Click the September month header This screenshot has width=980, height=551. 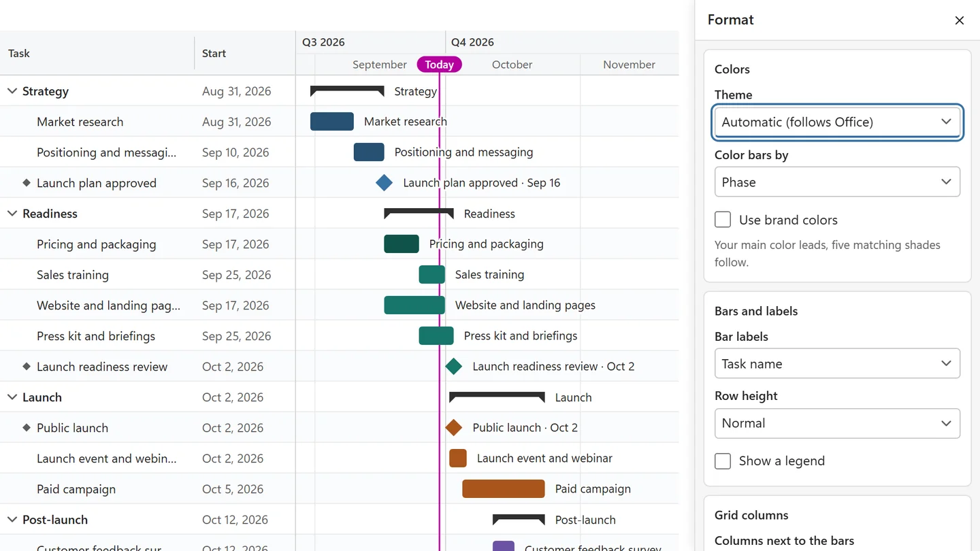[380, 65]
